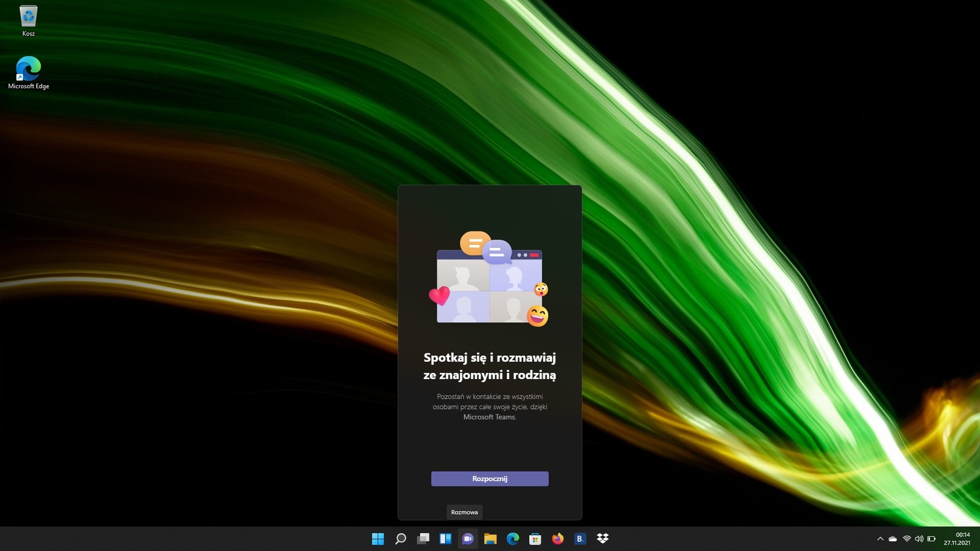
Task: Open Wi-Fi quick settings in the tray
Action: pos(907,539)
